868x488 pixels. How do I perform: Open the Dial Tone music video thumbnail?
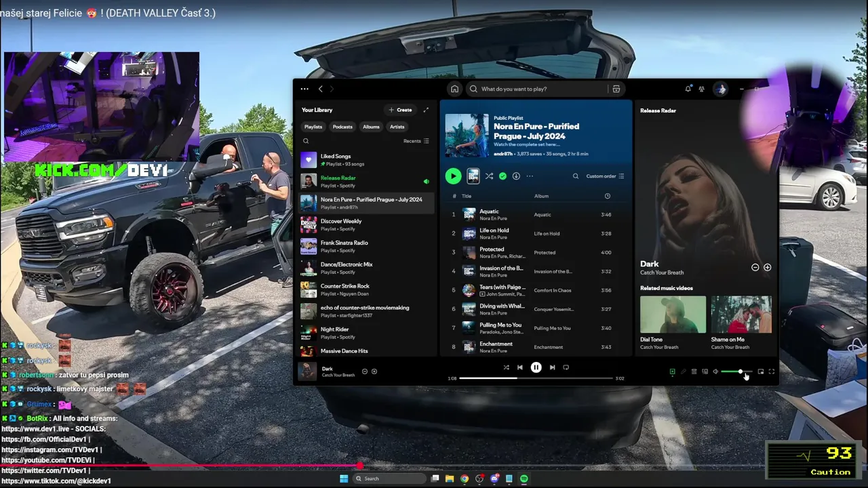(673, 314)
